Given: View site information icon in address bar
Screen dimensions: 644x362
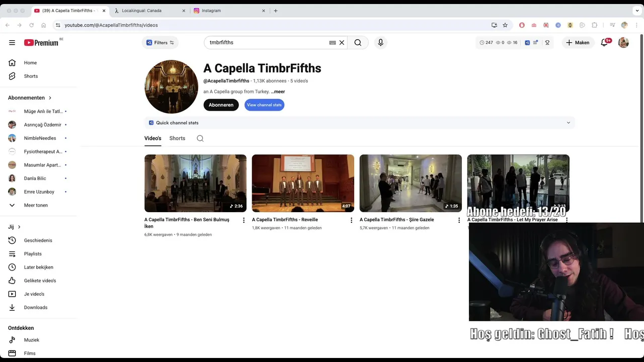Looking at the screenshot, I should tap(58, 25).
